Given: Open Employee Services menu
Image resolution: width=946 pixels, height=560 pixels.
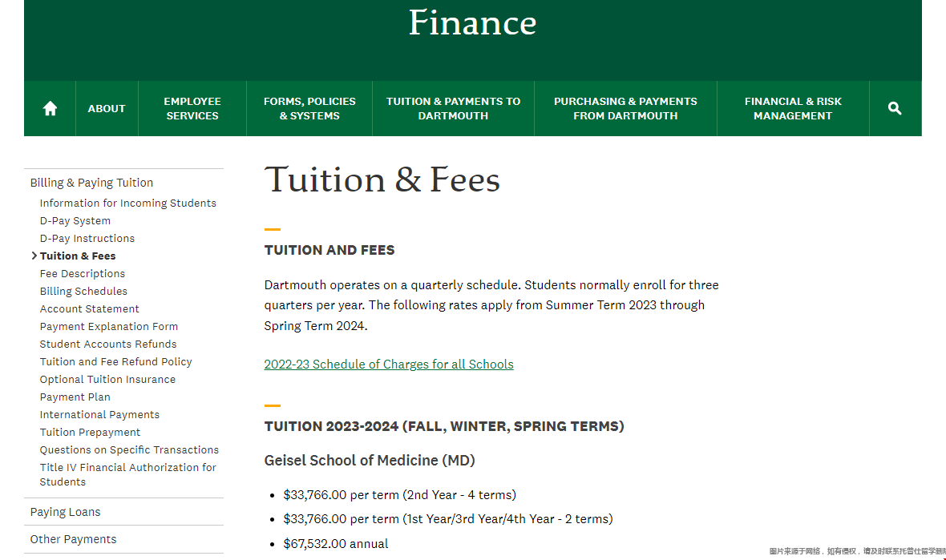Looking at the screenshot, I should [192, 108].
